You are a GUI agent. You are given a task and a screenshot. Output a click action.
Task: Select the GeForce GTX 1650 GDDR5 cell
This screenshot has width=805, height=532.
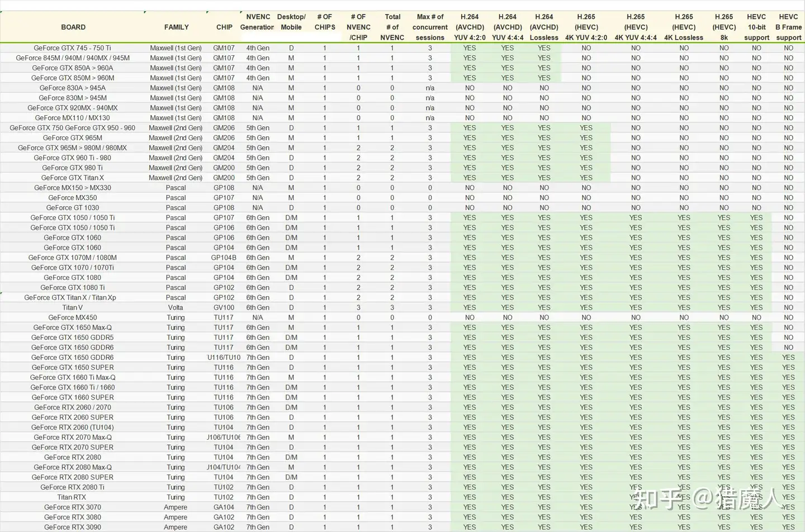coord(73,338)
